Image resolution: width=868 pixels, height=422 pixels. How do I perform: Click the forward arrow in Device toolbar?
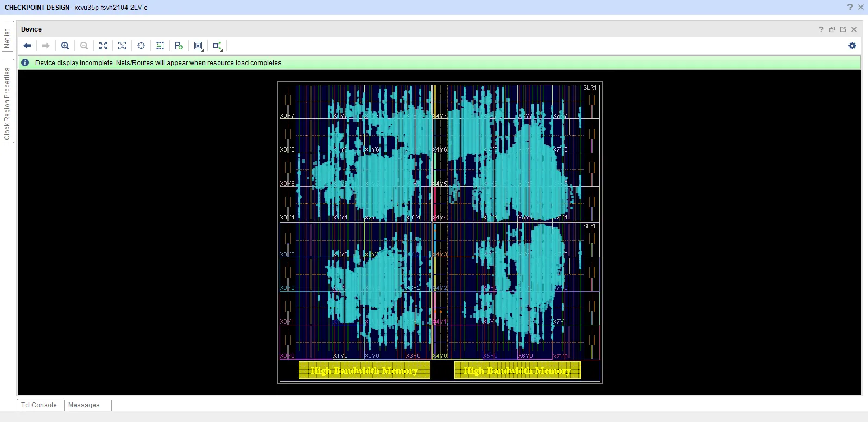click(x=46, y=46)
